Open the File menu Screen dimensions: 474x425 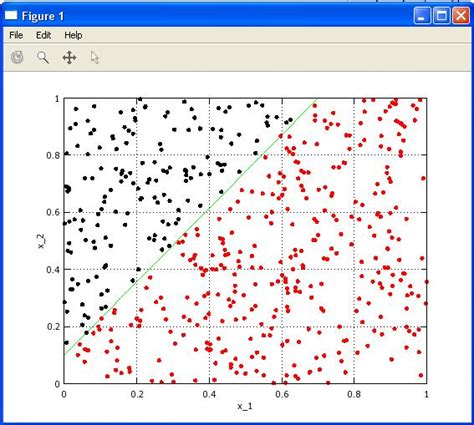tap(16, 35)
